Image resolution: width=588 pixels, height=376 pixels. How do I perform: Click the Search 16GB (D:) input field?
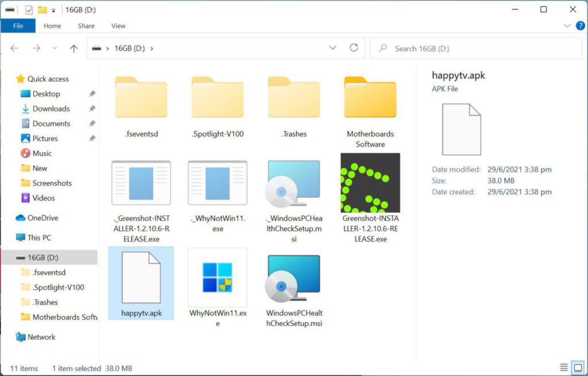pos(476,48)
